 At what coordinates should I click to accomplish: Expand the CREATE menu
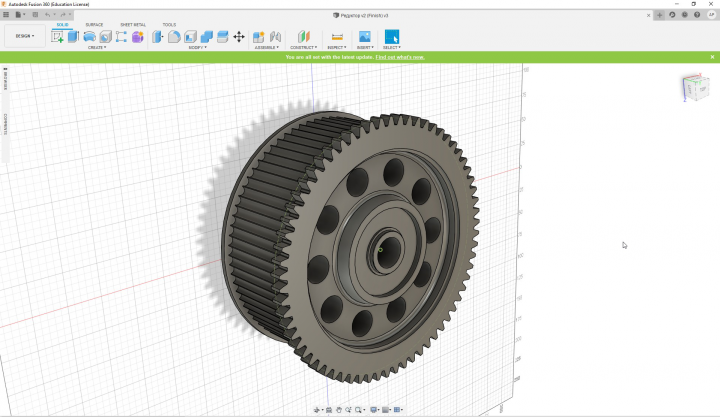97,47
